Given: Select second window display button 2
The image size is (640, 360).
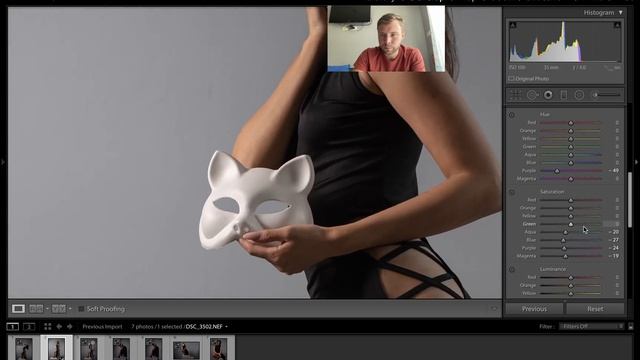Looking at the screenshot, I should [x=29, y=327].
